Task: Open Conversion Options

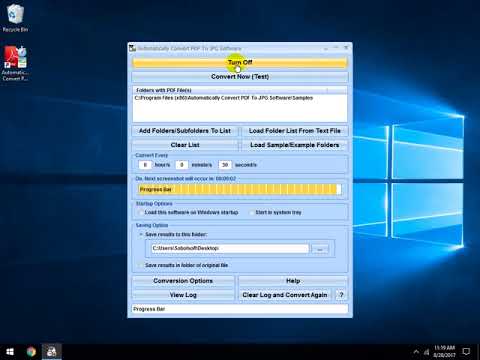Action: click(183, 281)
